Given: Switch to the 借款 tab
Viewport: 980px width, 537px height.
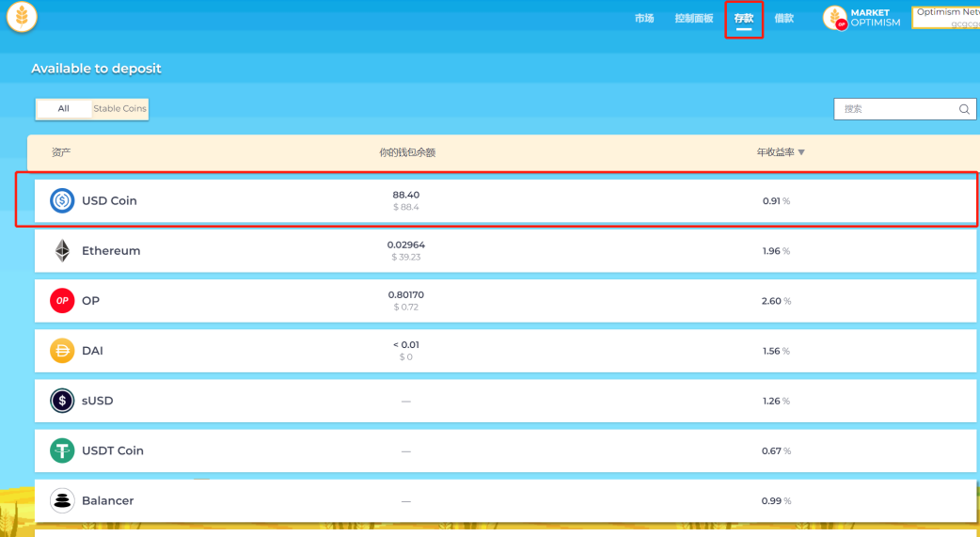Looking at the screenshot, I should [783, 19].
